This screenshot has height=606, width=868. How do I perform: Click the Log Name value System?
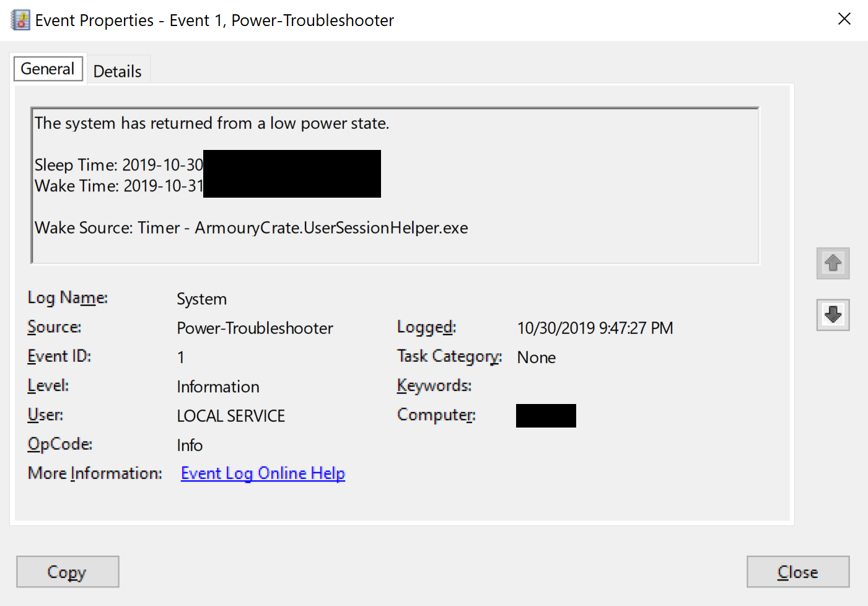pos(201,299)
